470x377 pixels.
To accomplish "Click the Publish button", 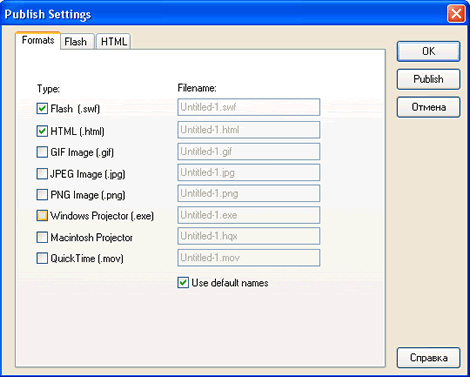I will tap(428, 79).
